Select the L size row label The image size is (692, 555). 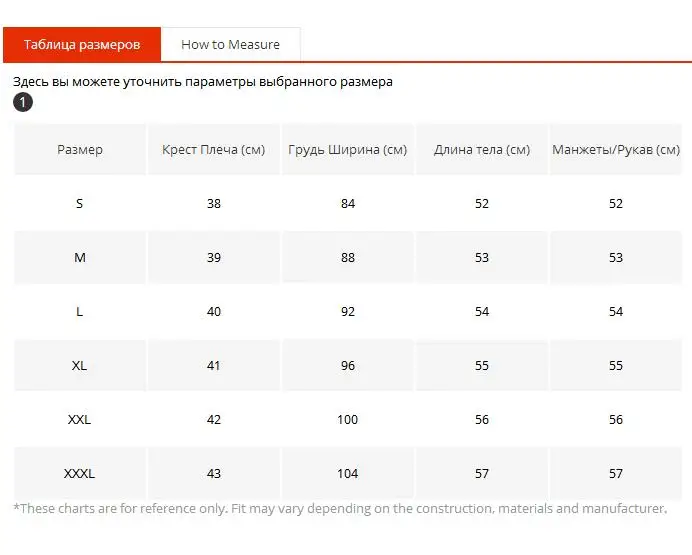tap(80, 311)
